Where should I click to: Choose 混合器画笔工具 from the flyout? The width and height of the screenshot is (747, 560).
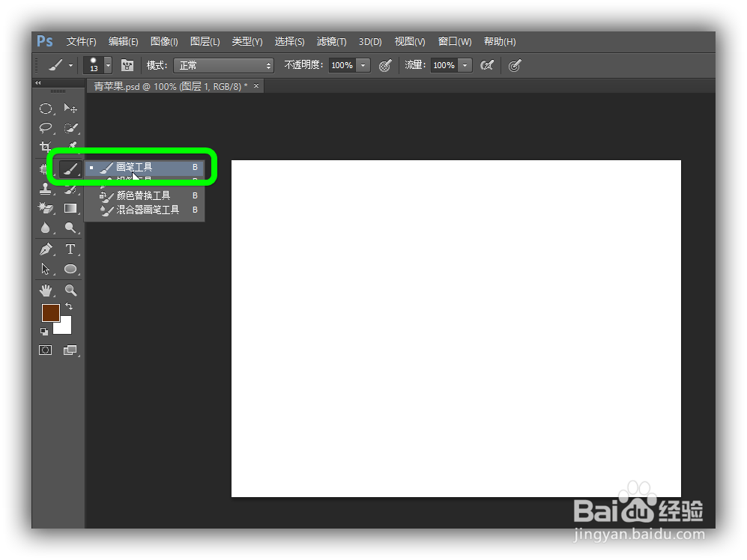point(145,210)
